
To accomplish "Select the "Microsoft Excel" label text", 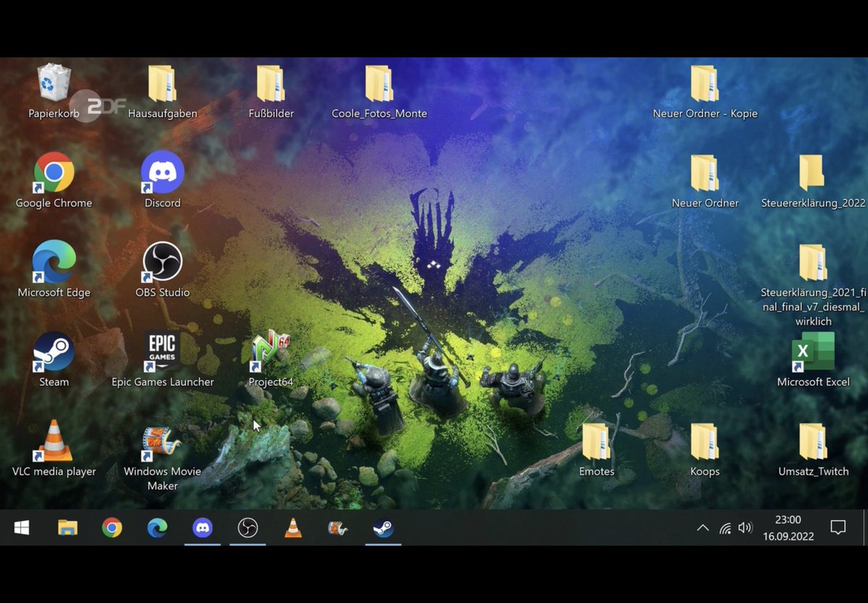I will coord(813,382).
